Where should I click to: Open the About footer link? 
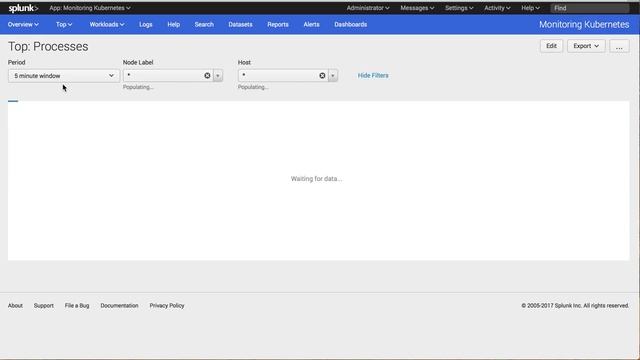(16, 305)
